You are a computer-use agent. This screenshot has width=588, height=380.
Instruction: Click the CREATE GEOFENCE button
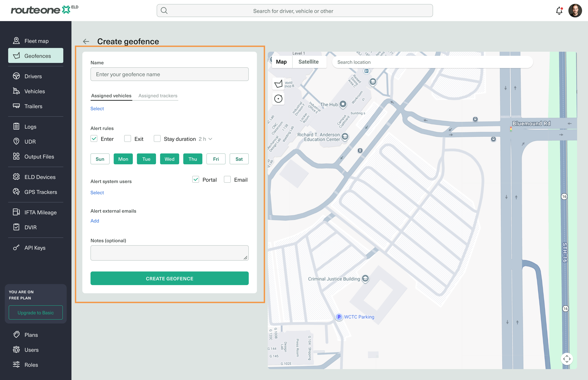pos(169,278)
